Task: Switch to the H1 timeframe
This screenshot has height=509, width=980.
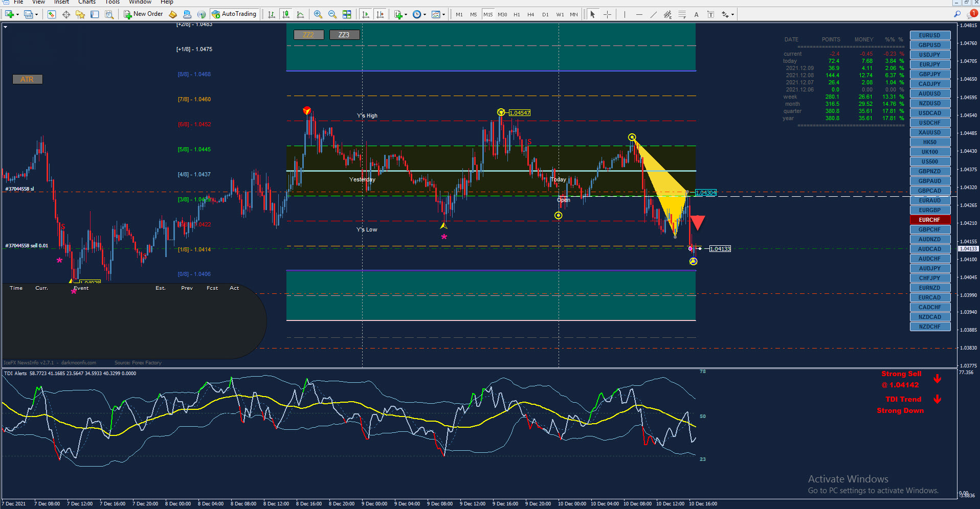Action: pos(517,14)
